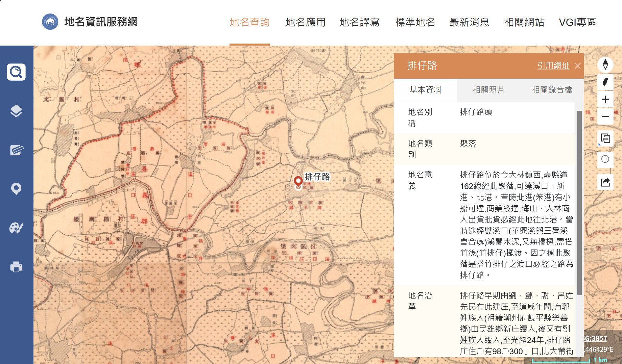This screenshot has width=622, height=364.
Task: Open the 最新消息 menu
Action: tap(470, 22)
